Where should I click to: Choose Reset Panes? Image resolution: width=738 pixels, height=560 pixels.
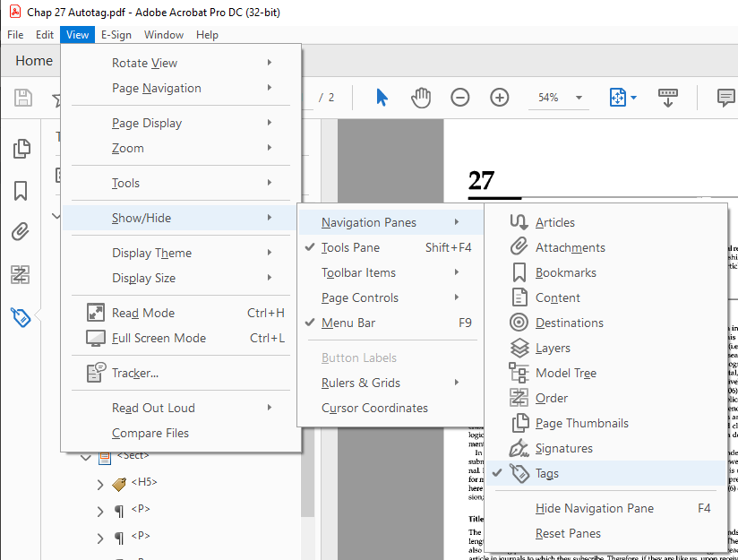tap(605, 533)
